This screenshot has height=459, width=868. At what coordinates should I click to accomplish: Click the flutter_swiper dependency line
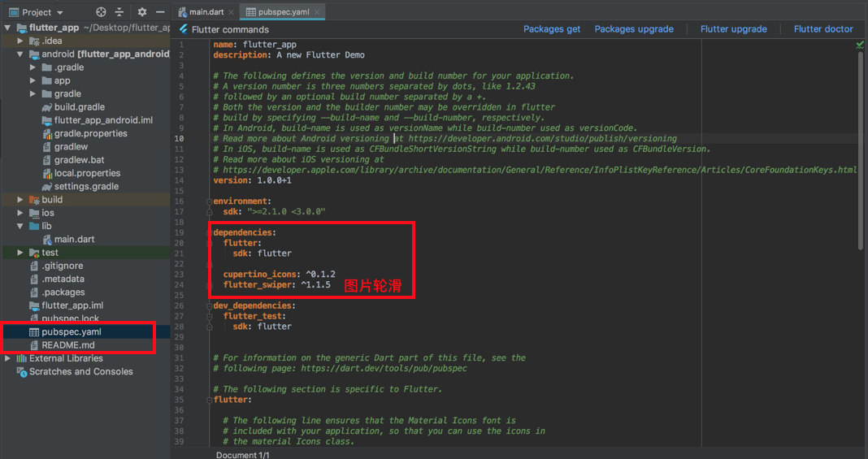pos(277,285)
